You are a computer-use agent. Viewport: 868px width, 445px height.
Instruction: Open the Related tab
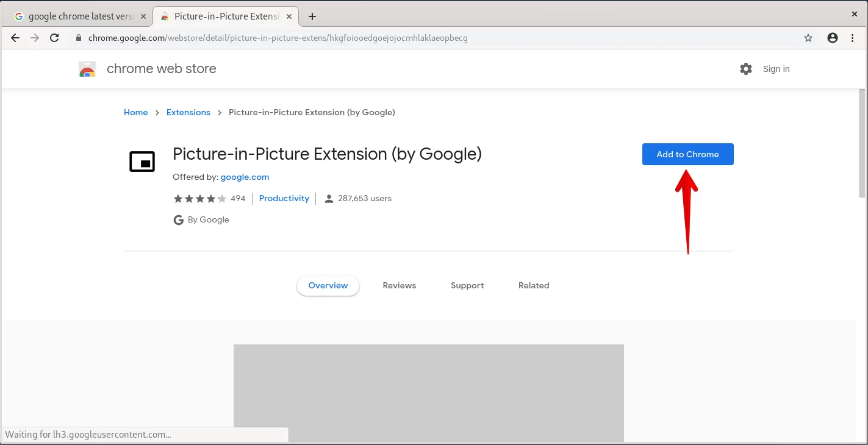[534, 285]
